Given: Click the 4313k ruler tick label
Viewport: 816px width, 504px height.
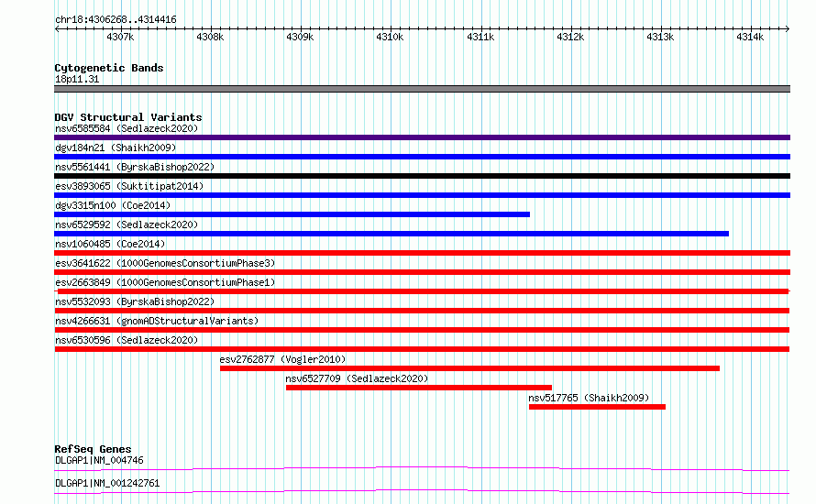Looking at the screenshot, I should click(x=660, y=37).
